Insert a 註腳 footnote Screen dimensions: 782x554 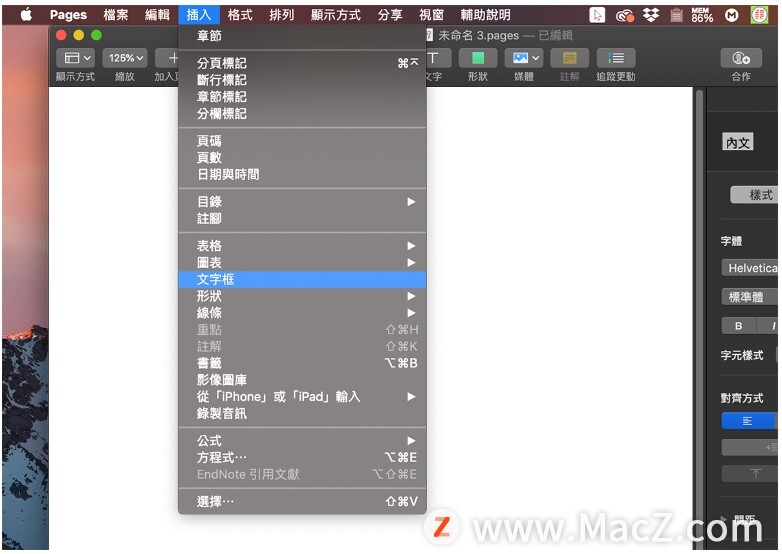302,218
